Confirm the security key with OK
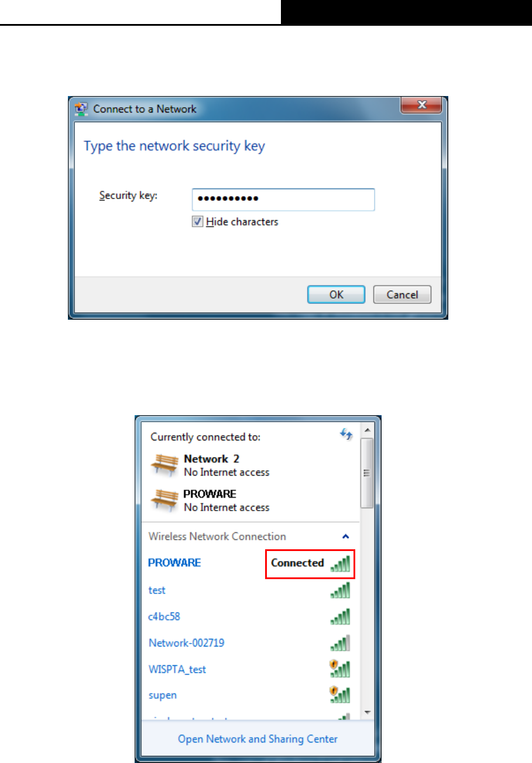Screen dimensions: 532x763 [x=337, y=295]
